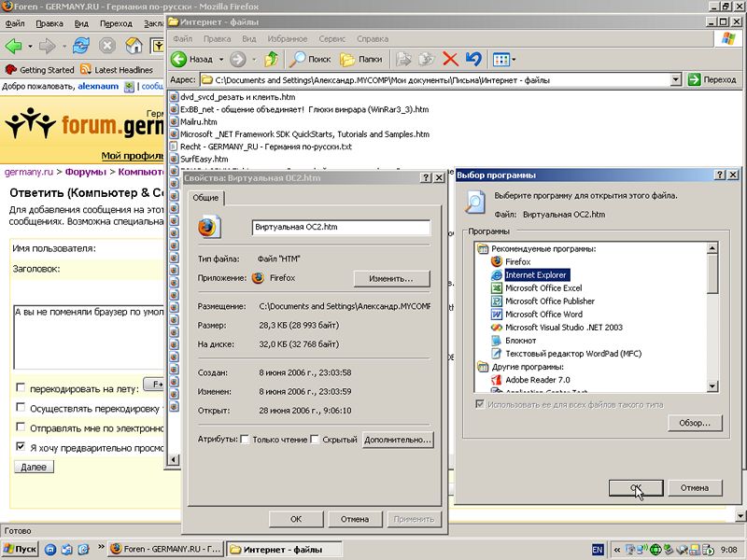Toggle 'Отправлять мне по электронн' checkbox
747x560 pixels.
coord(21,427)
